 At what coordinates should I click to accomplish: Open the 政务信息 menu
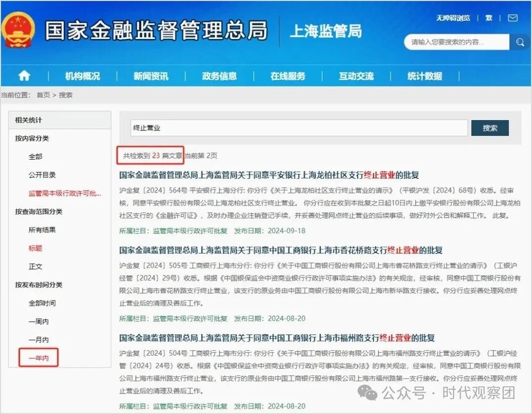click(219, 76)
